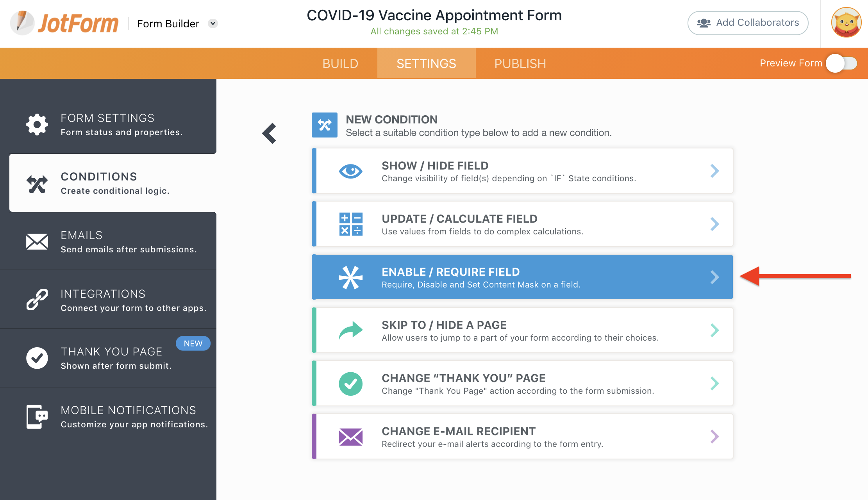Screen dimensions: 868x500
Task: Toggle the Preview Form switch
Action: click(841, 63)
